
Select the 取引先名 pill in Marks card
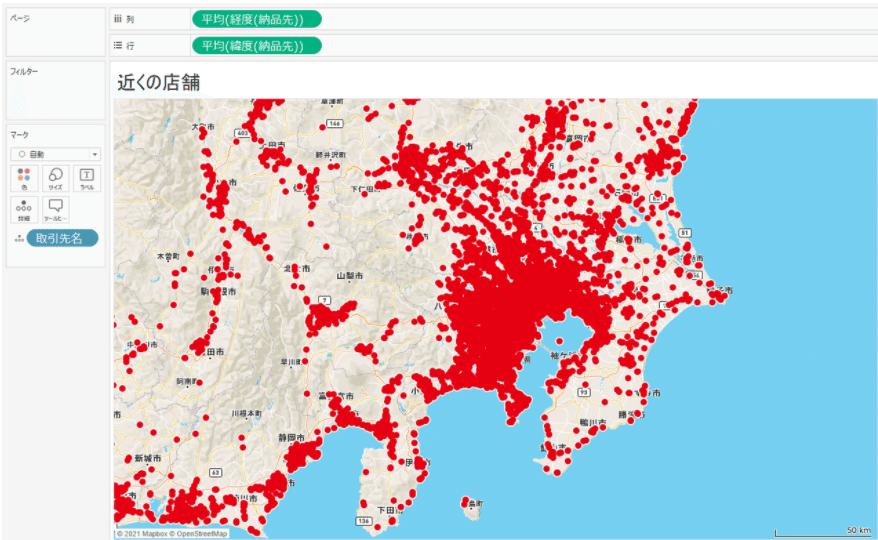click(63, 238)
